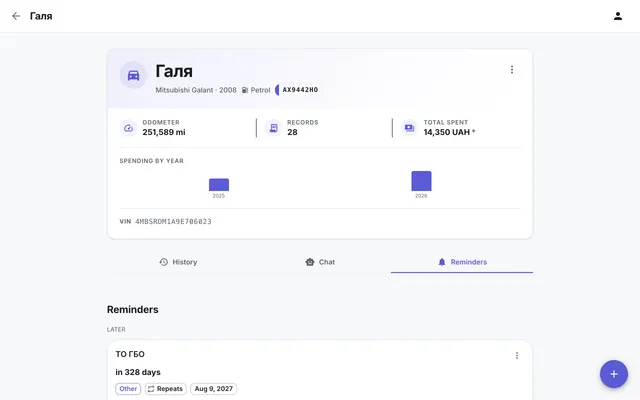Click the total spent money icon

point(409,128)
